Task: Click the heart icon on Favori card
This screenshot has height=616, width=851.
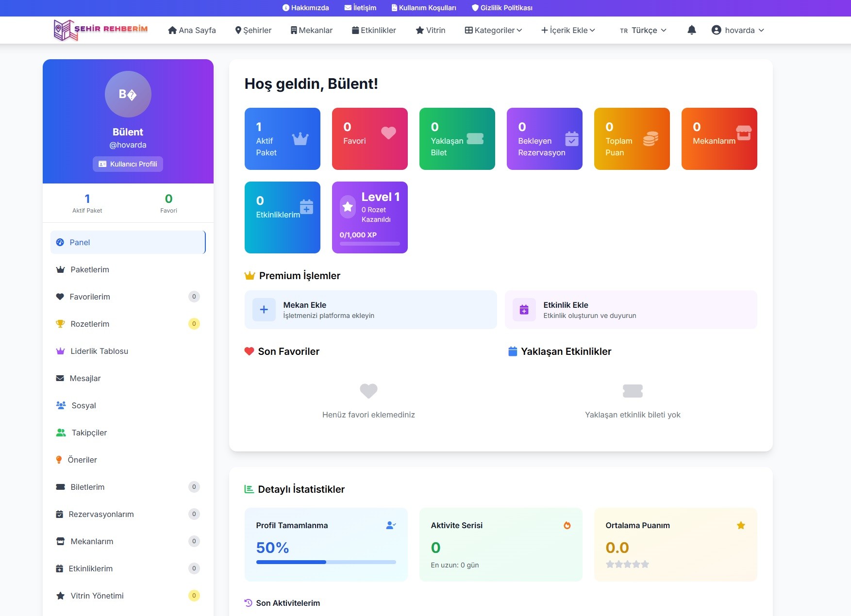Action: pos(388,133)
